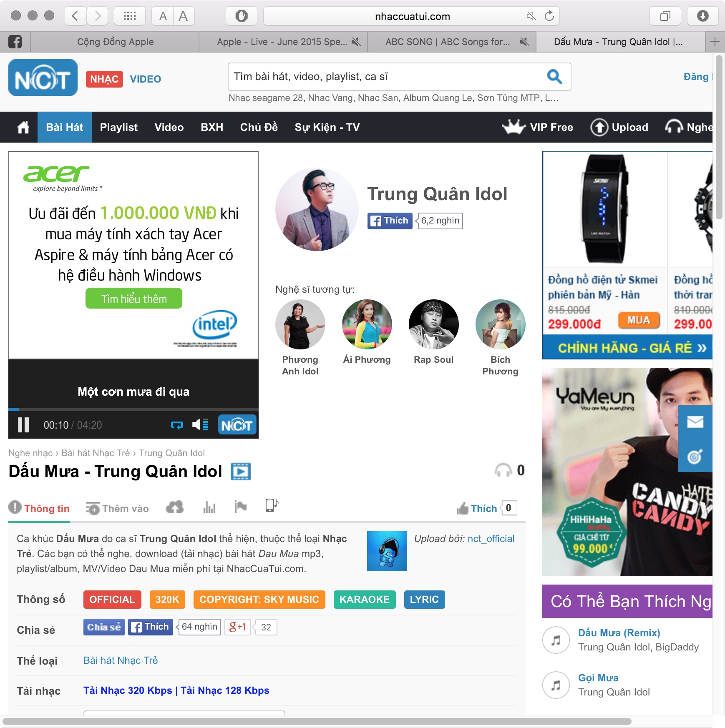Image resolution: width=725 pixels, height=728 pixels.
Task: Click the song progress bar
Action: (133, 409)
